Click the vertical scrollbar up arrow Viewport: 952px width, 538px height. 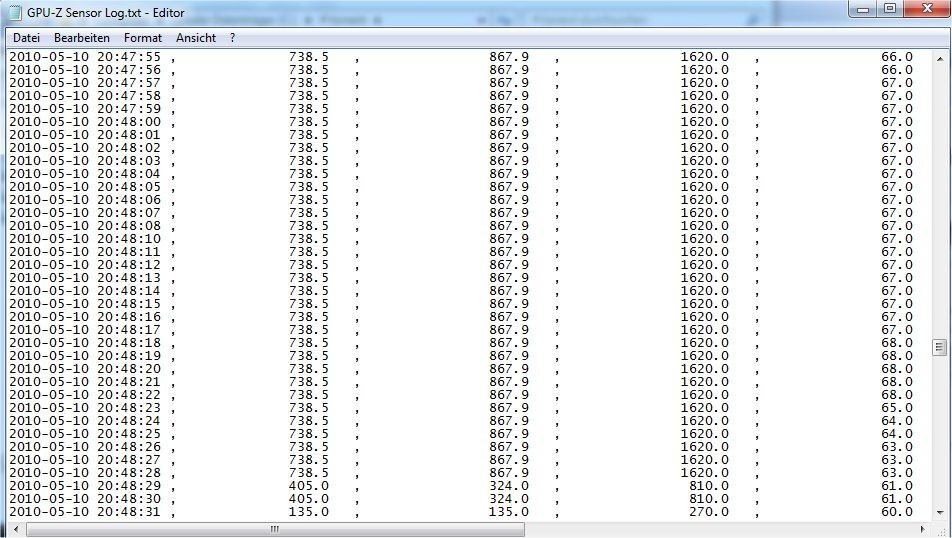pos(939,59)
